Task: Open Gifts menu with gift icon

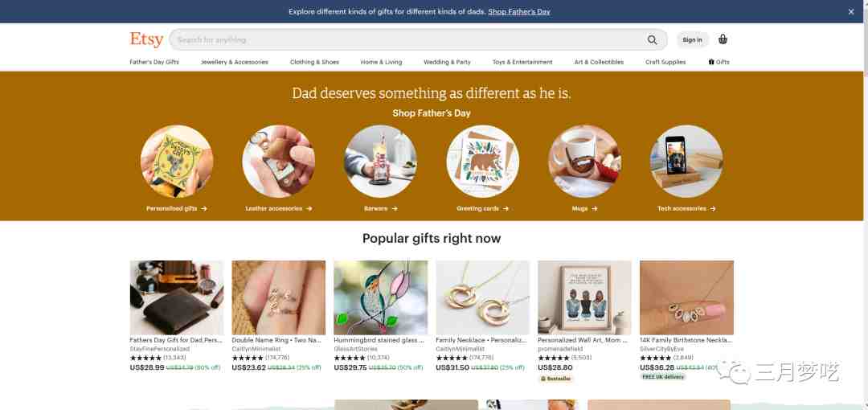Action: coord(719,62)
